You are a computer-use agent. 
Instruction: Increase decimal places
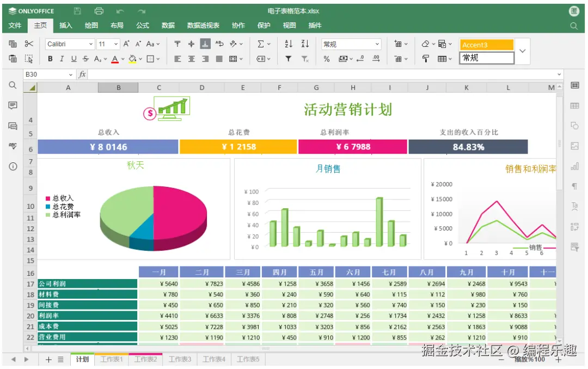tap(376, 58)
